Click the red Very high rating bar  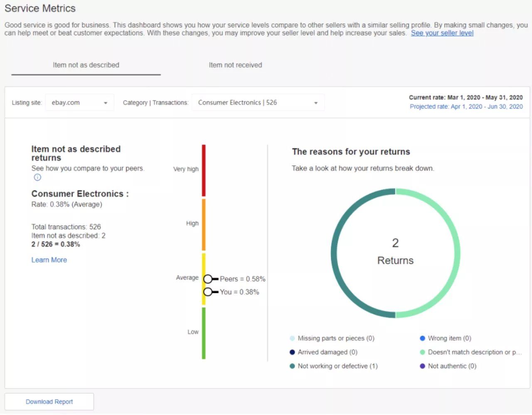pos(204,170)
